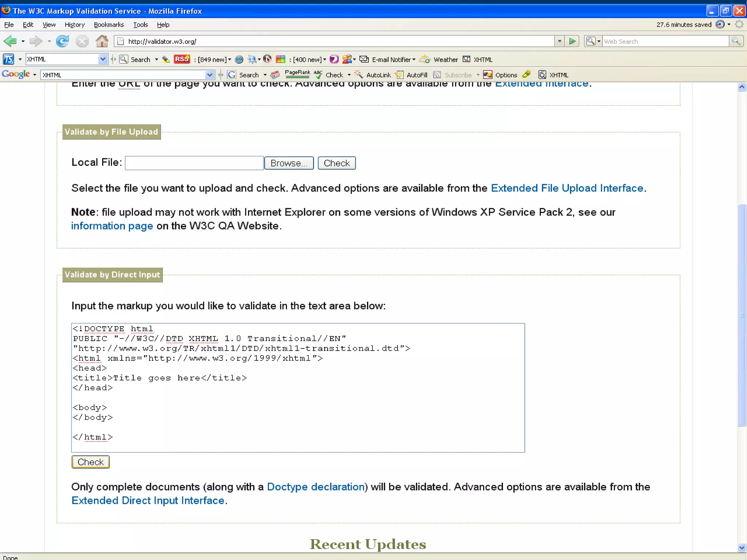Expand the E-mail Notifier dropdown
This screenshot has width=747, height=560.
414,59
